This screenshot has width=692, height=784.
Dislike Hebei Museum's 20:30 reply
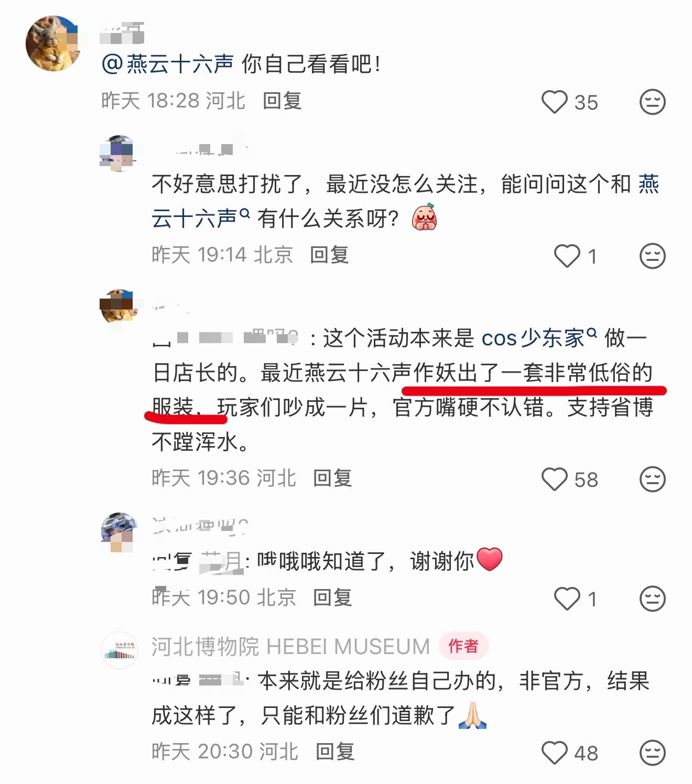pos(653,753)
